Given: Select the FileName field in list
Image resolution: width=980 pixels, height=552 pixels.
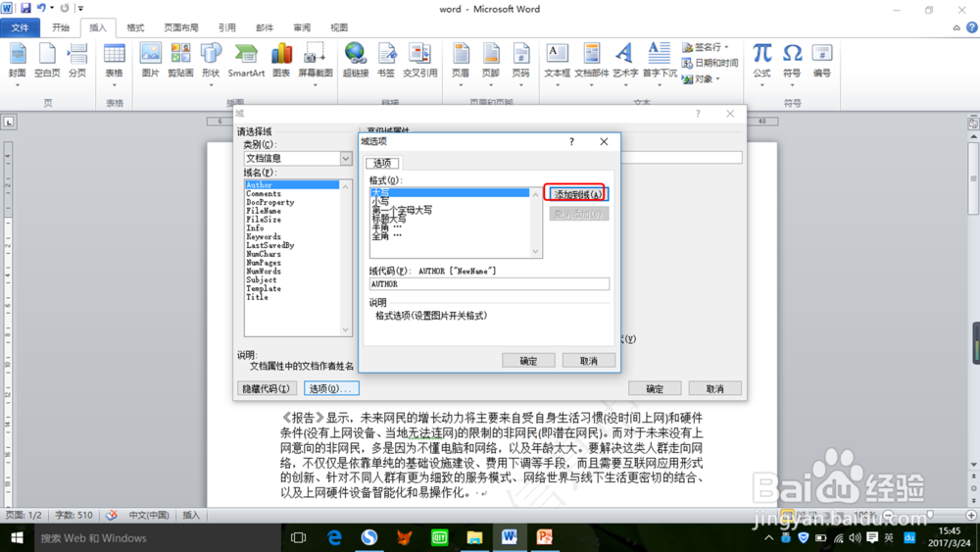Looking at the screenshot, I should coord(264,212).
